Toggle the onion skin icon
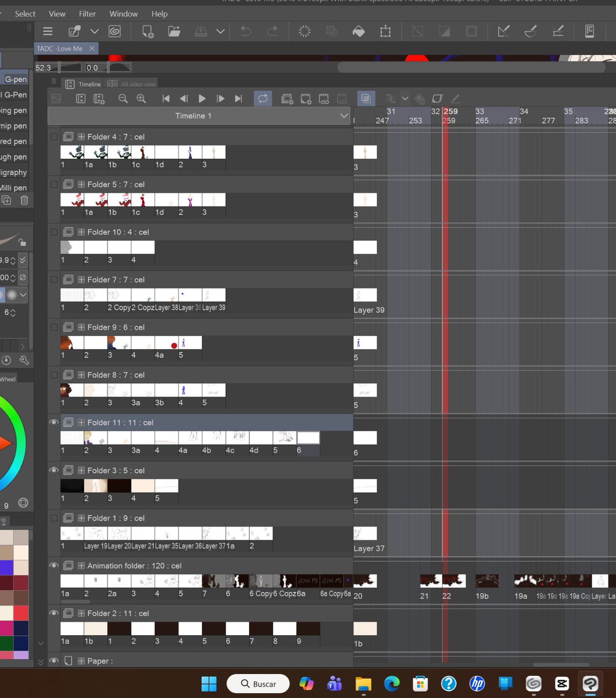616x698 pixels. (x=366, y=99)
